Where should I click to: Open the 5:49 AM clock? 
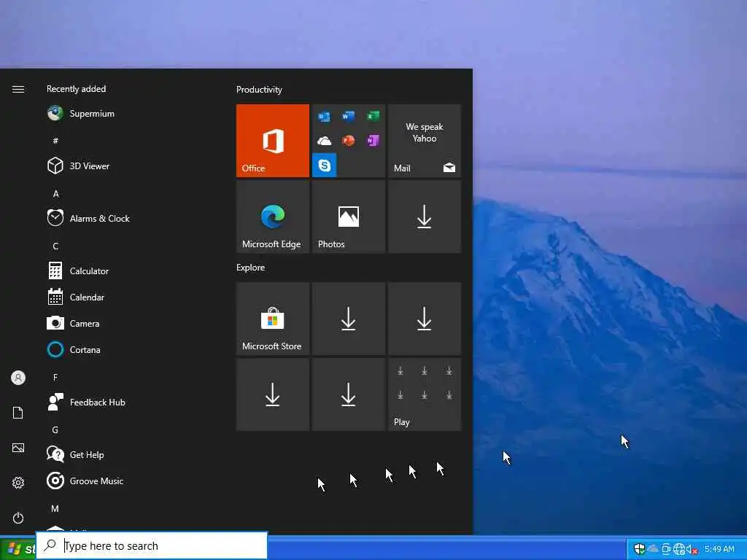pyautogui.click(x=719, y=549)
